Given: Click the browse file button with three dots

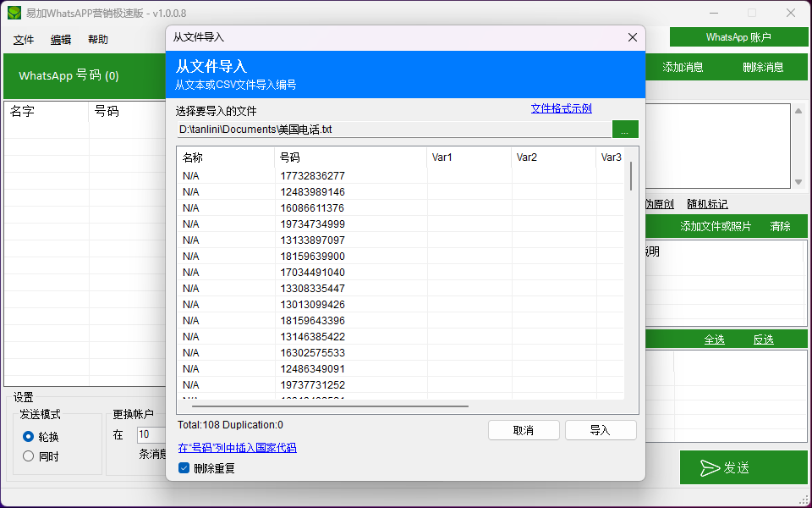Looking at the screenshot, I should click(625, 129).
